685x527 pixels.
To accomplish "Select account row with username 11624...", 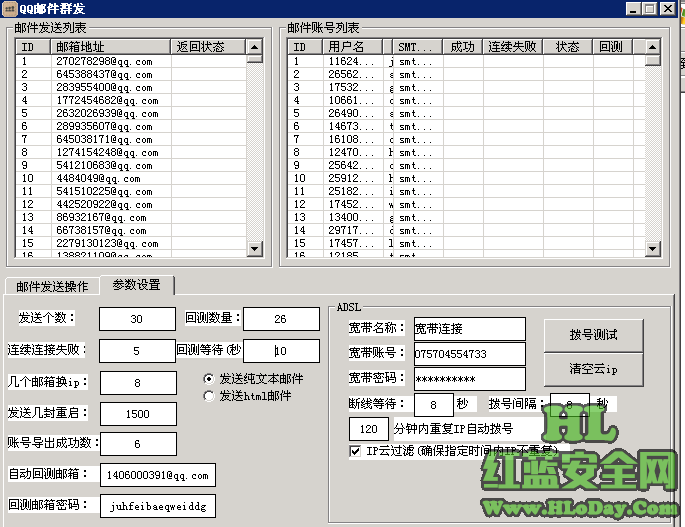I will (x=466, y=62).
